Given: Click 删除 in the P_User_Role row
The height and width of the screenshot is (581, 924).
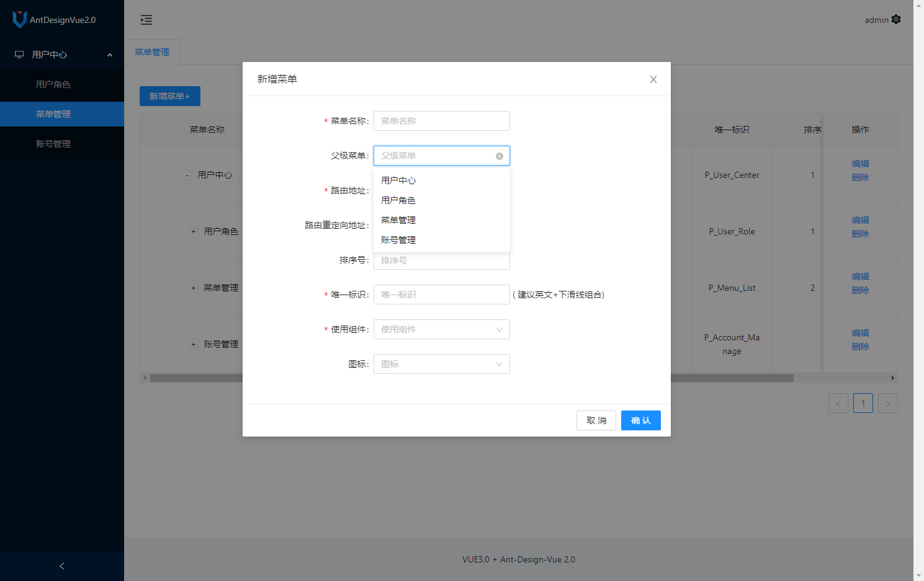Looking at the screenshot, I should click(860, 234).
